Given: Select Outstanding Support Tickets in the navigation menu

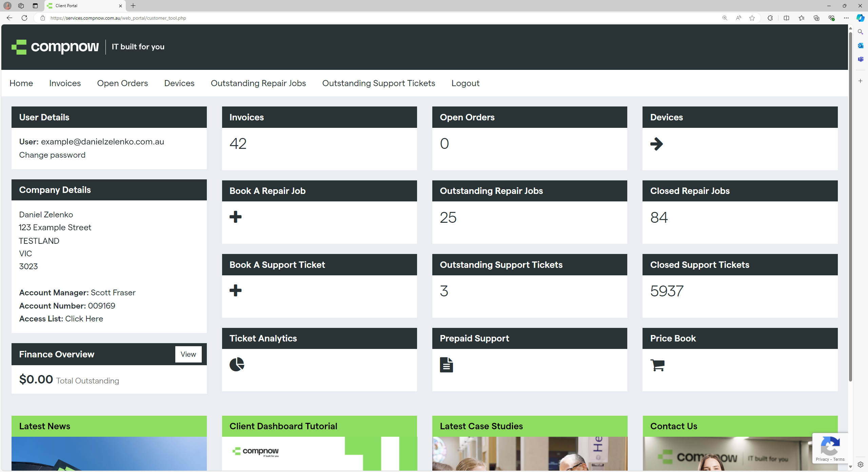Looking at the screenshot, I should coord(379,83).
